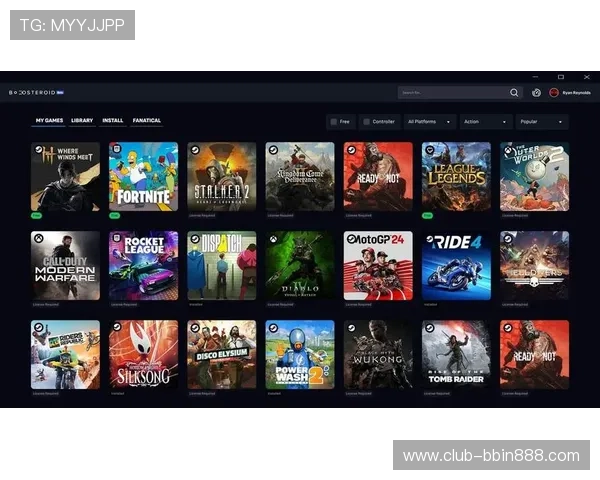Click the Boosteroid logo
This screenshot has height=480, width=600.
coord(36,92)
